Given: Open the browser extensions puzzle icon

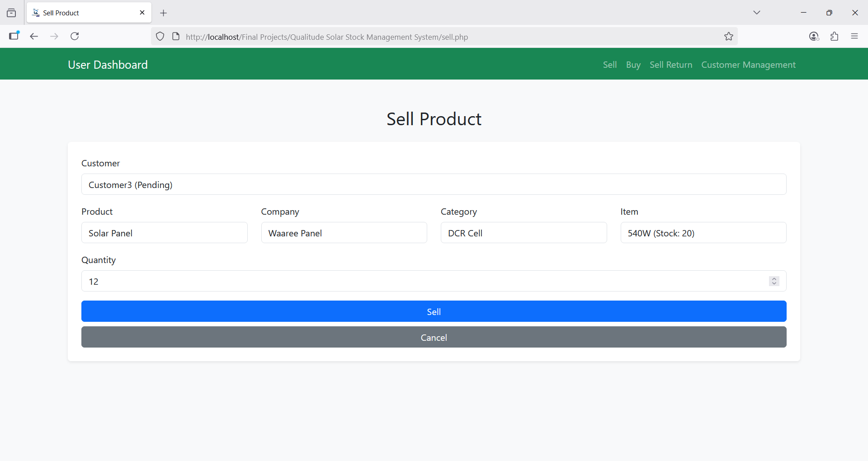Looking at the screenshot, I should pyautogui.click(x=834, y=36).
